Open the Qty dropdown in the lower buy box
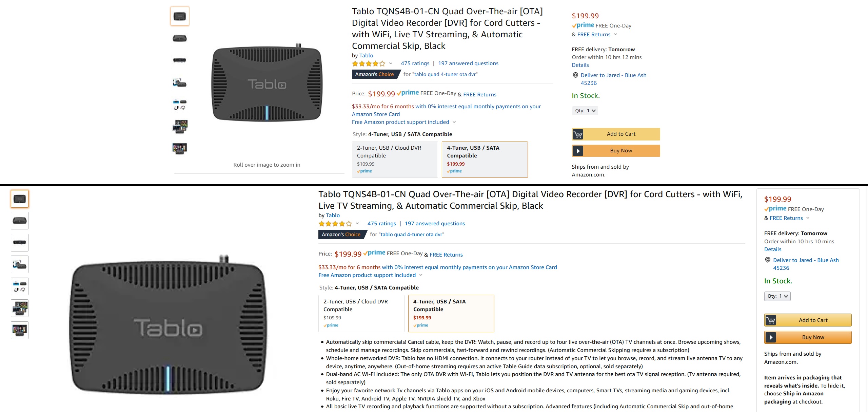 (x=777, y=296)
